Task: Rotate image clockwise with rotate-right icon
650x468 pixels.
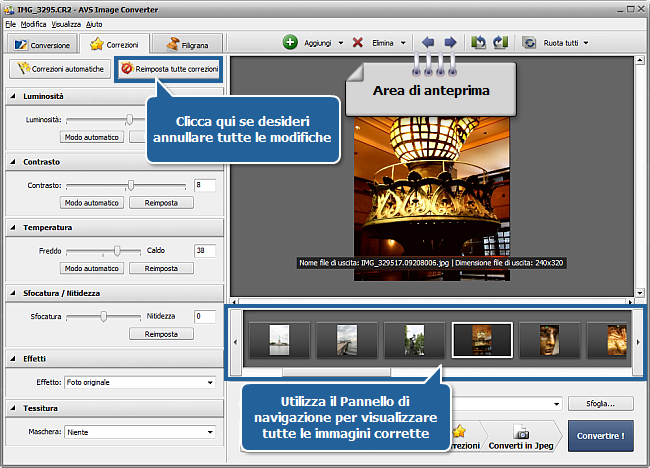Action: click(x=500, y=43)
